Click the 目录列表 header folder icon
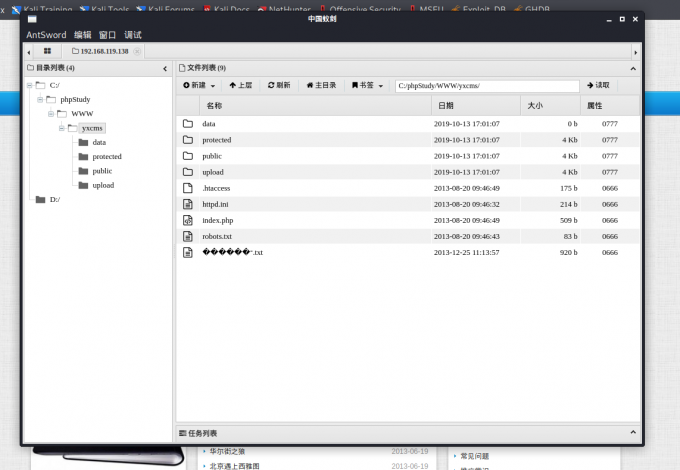Image resolution: width=680 pixels, height=470 pixels. (30, 68)
